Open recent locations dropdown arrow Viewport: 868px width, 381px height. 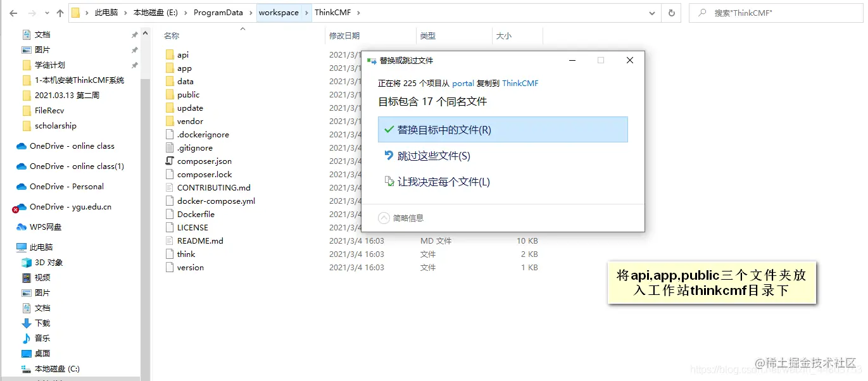tap(46, 13)
